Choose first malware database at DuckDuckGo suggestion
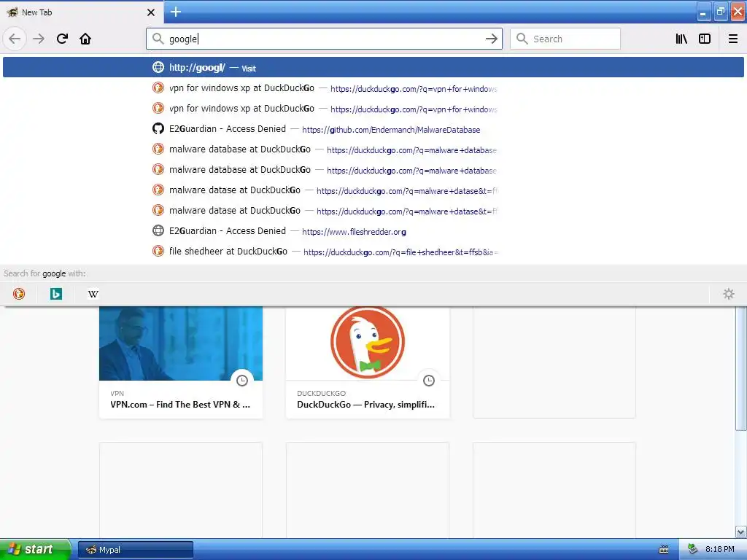 click(x=373, y=149)
